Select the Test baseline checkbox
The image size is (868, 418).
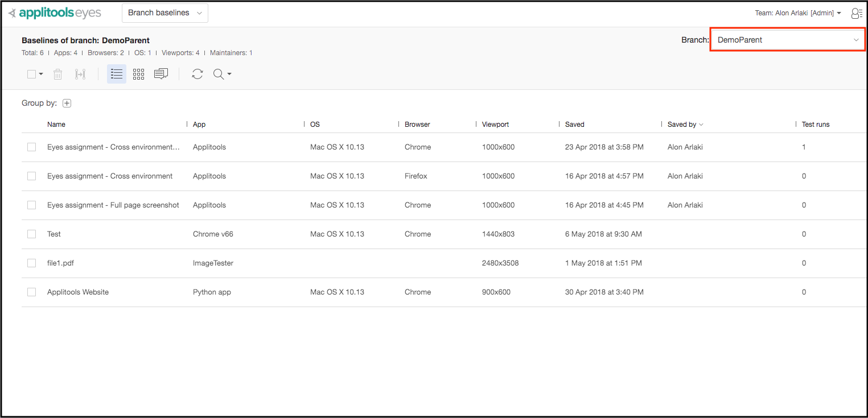coord(32,234)
